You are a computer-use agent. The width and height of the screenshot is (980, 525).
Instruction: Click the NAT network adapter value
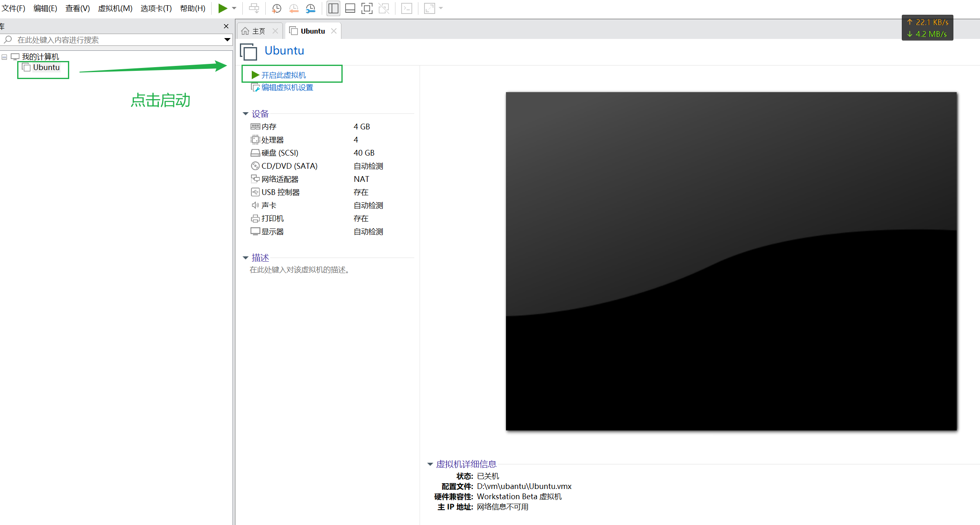[361, 179]
